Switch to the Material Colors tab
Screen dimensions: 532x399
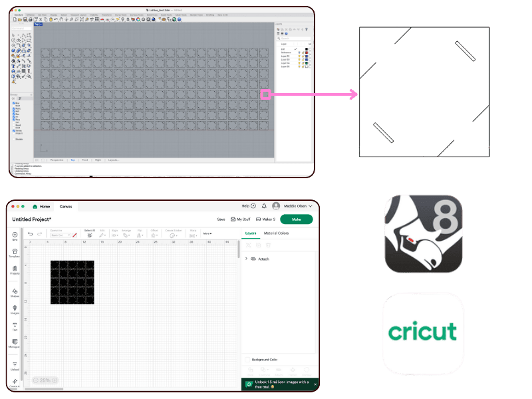click(276, 233)
